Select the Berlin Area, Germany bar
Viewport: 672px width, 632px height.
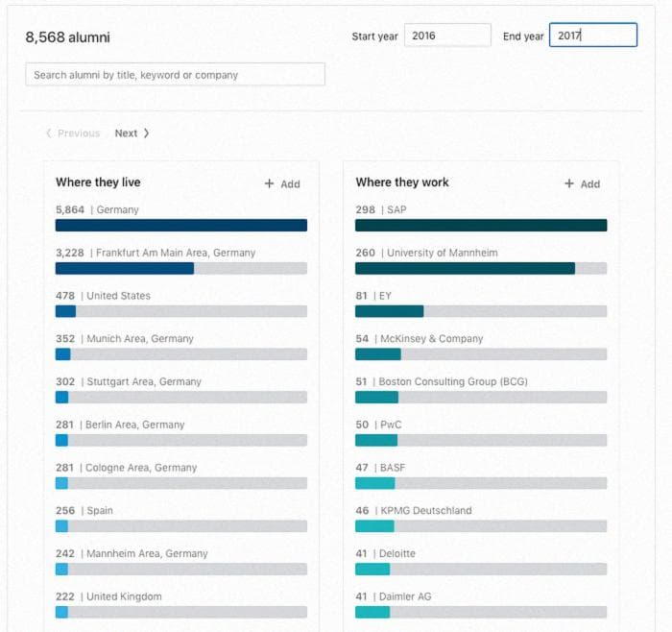181,440
